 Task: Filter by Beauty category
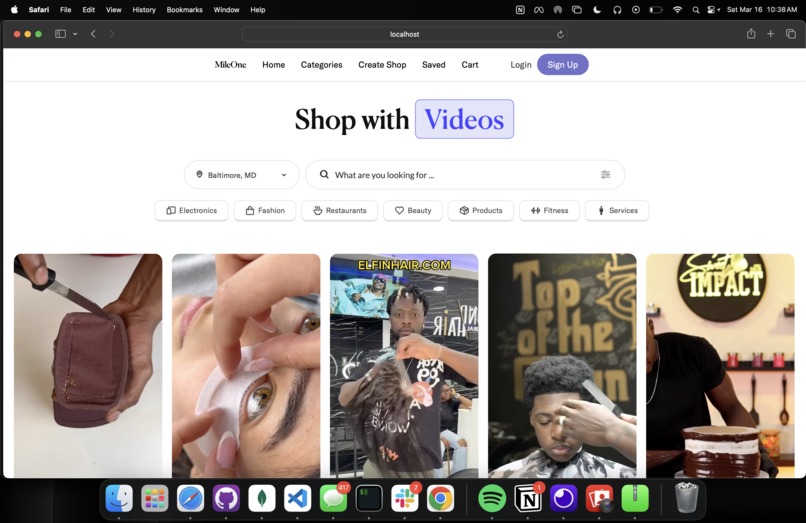413,210
